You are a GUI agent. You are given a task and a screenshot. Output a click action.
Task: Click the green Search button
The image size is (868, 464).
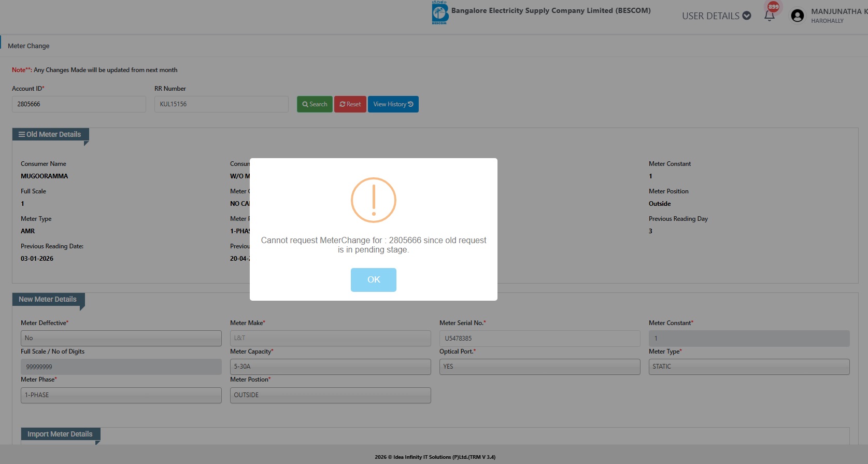[315, 104]
